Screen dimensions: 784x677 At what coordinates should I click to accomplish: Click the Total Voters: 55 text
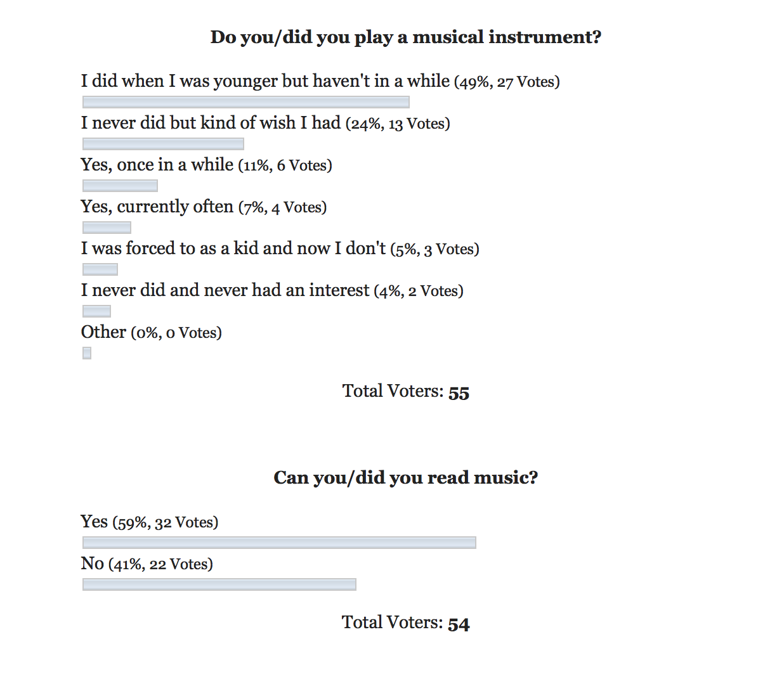(x=406, y=392)
